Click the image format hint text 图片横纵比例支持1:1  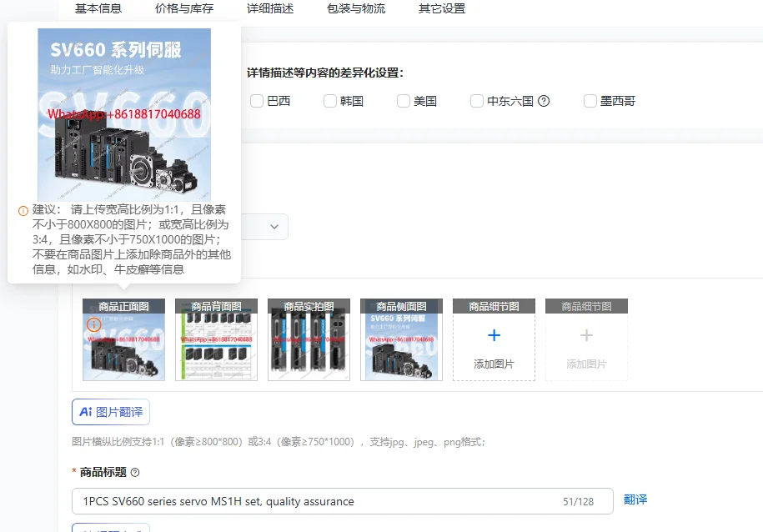click(279, 442)
